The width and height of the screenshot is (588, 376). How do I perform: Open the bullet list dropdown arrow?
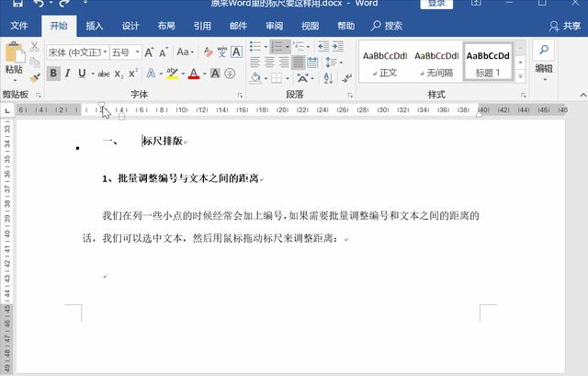pyautogui.click(x=266, y=47)
